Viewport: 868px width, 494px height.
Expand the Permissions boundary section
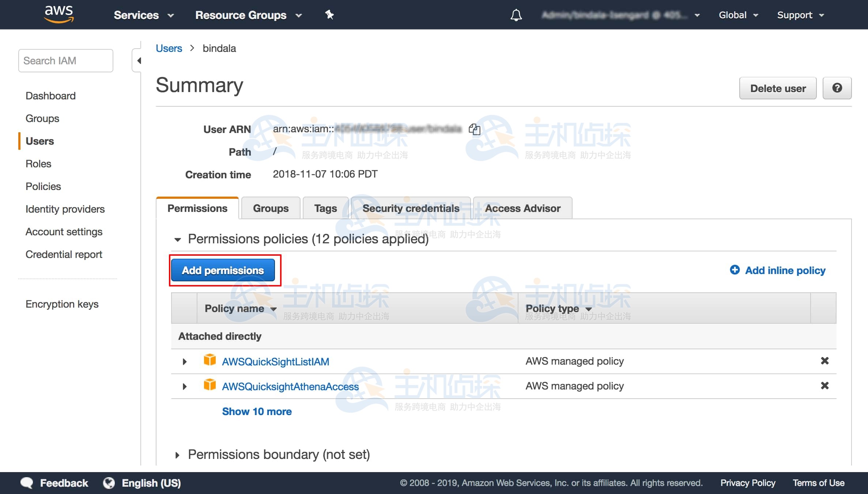click(177, 455)
